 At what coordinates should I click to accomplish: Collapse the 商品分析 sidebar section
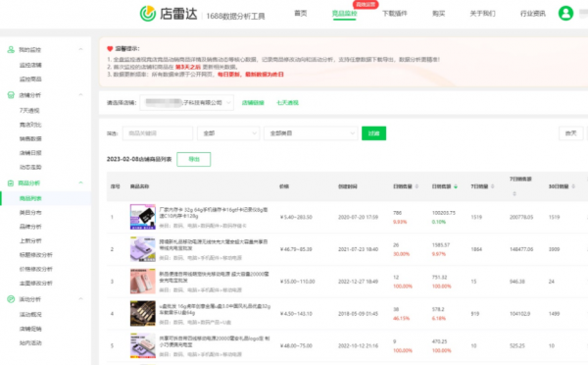pos(80,182)
